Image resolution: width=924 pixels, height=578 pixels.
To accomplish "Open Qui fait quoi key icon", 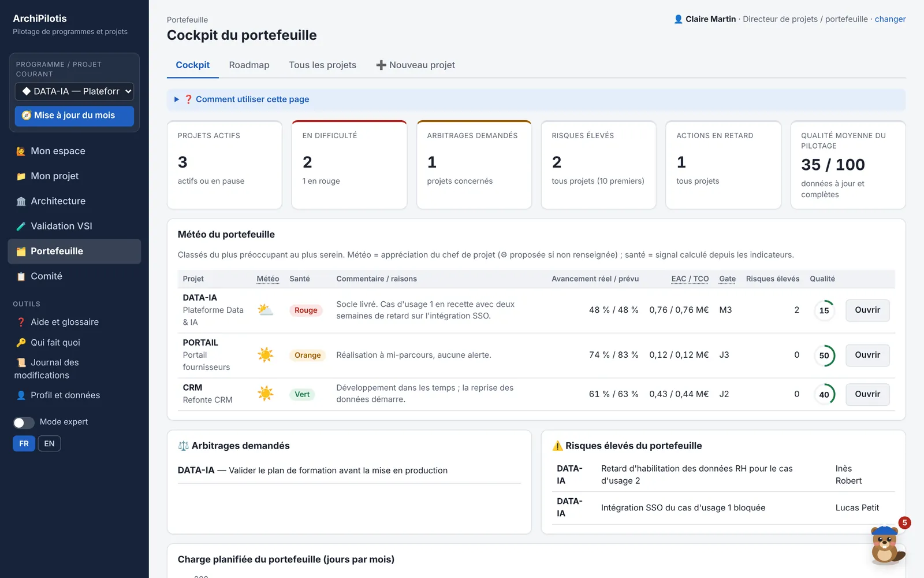I will (x=21, y=343).
